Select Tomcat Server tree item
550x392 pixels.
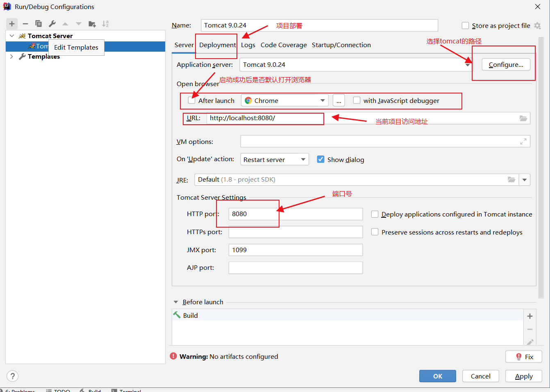click(x=50, y=36)
